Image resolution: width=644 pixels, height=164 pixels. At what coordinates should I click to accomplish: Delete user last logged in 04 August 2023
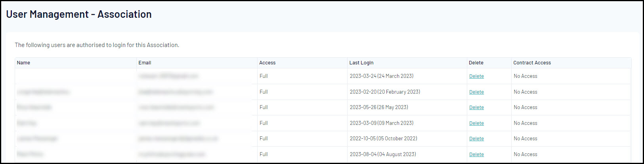coord(476,155)
